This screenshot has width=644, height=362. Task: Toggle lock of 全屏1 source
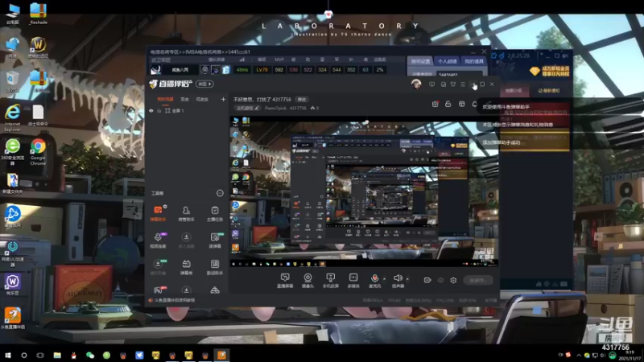(159, 111)
